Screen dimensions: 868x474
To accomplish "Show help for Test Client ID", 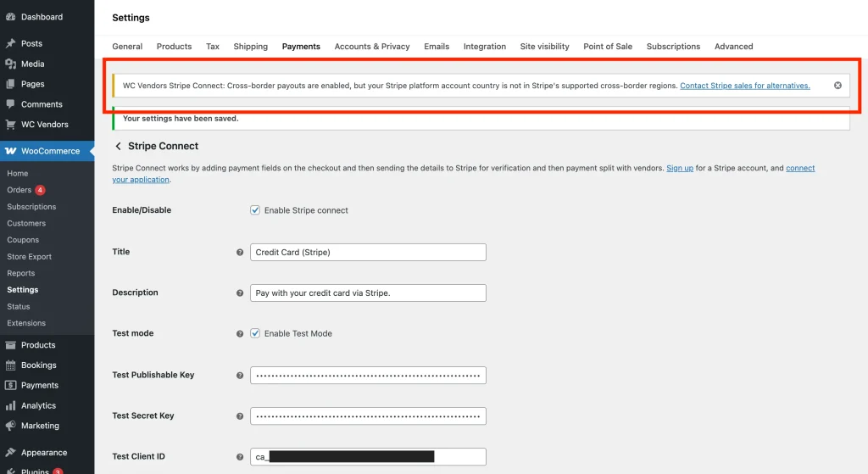I will pyautogui.click(x=240, y=457).
